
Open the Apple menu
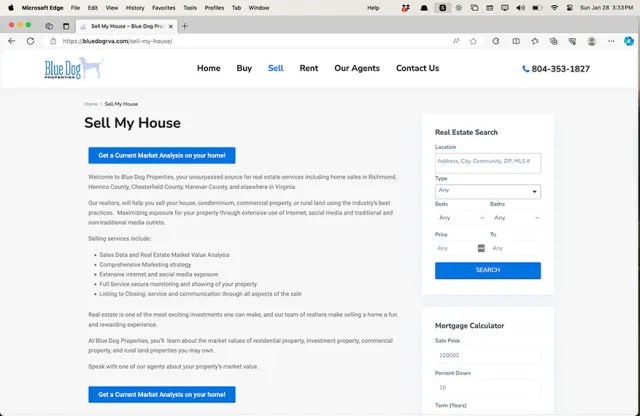[x=11, y=8]
